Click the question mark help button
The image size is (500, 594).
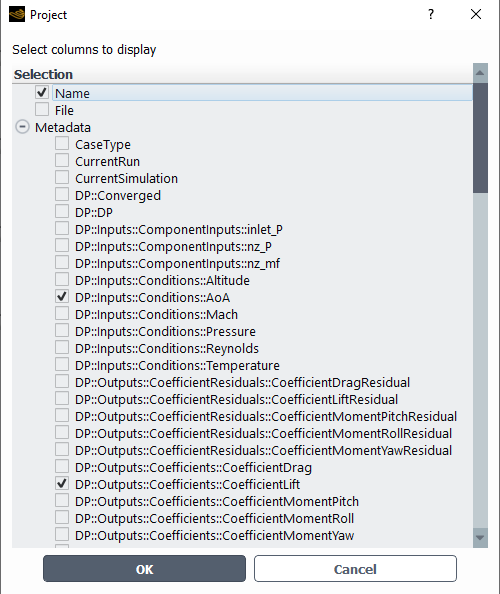pos(431,14)
